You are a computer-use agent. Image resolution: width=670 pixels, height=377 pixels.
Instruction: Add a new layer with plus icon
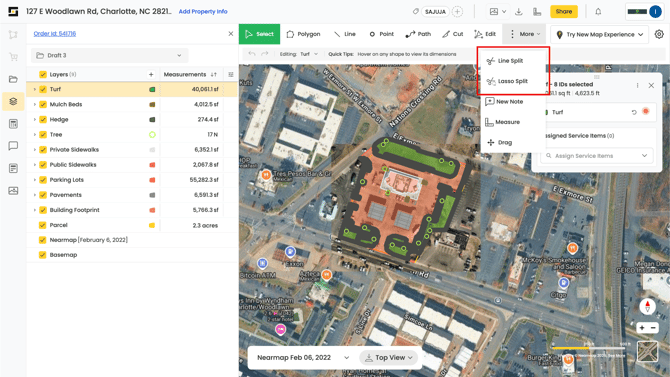151,74
